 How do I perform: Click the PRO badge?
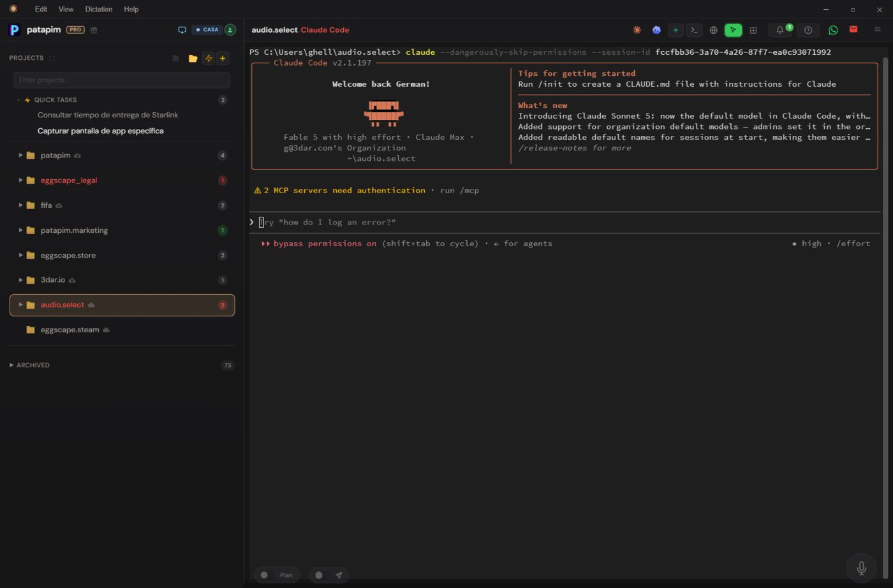tap(75, 30)
